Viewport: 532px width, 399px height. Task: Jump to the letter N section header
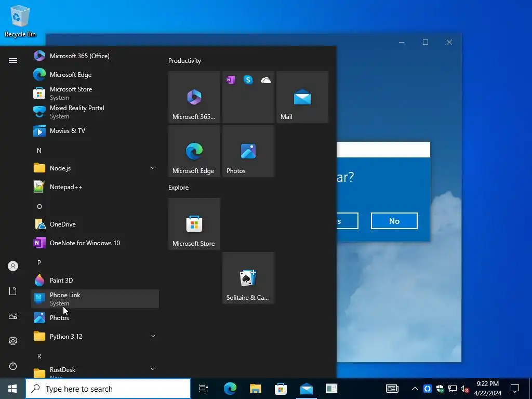click(x=39, y=150)
